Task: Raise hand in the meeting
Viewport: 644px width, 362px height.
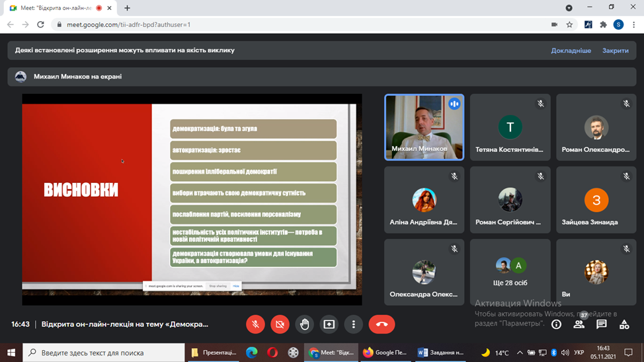Action: pyautogui.click(x=304, y=324)
